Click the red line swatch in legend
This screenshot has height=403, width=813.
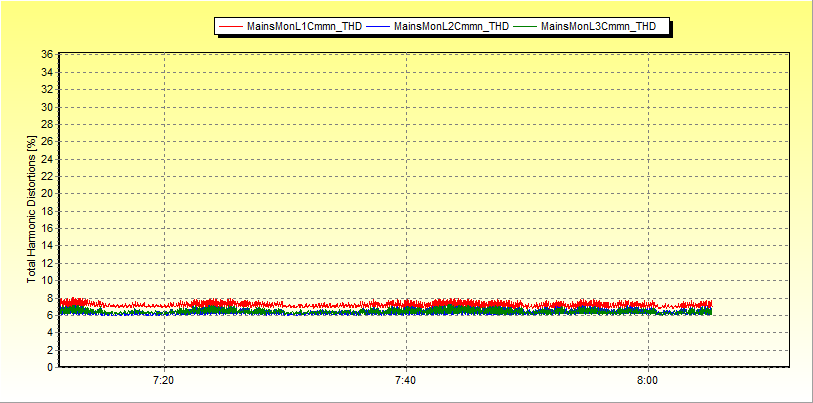[x=231, y=26]
